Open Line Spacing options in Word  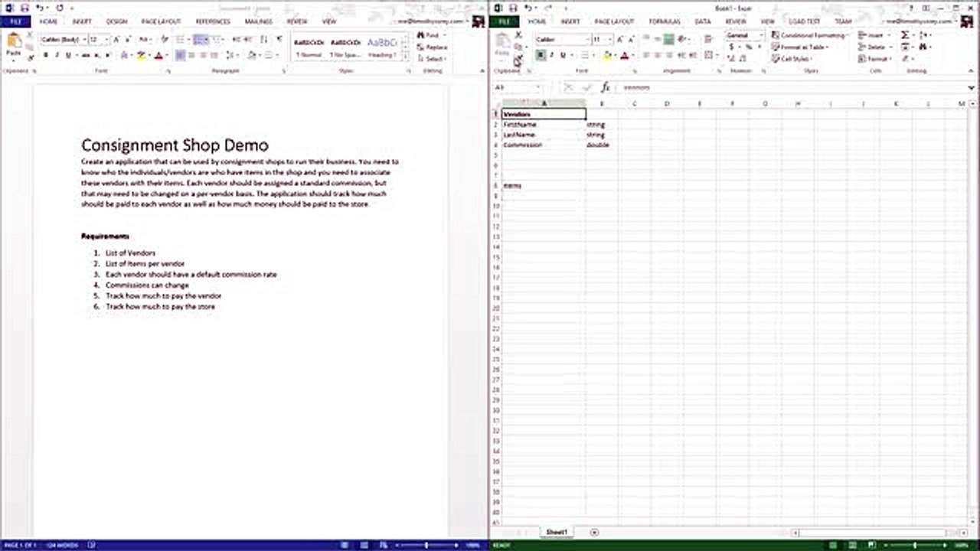point(232,56)
